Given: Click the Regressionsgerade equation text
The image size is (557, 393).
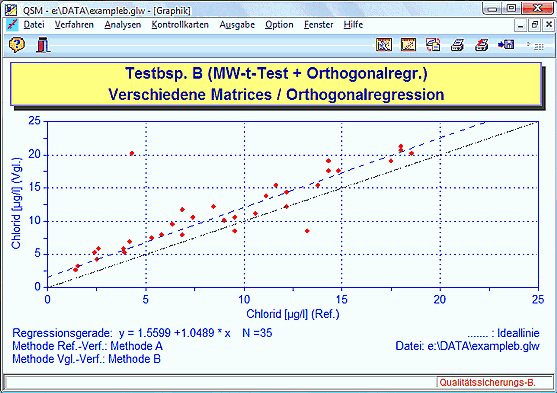Looking at the screenshot, I should [x=121, y=333].
